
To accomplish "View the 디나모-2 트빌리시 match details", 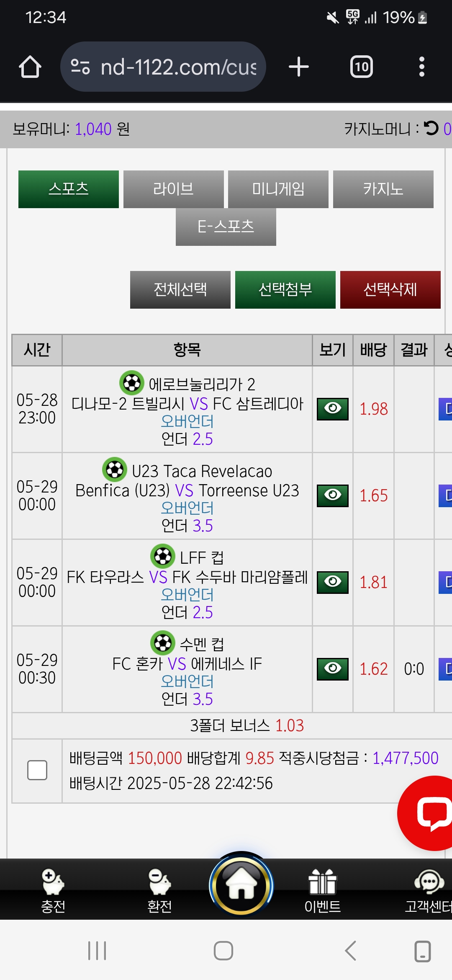I will 333,409.
